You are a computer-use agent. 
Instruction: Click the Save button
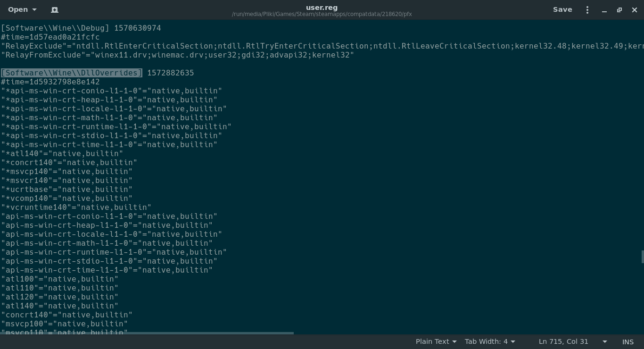tap(562, 9)
